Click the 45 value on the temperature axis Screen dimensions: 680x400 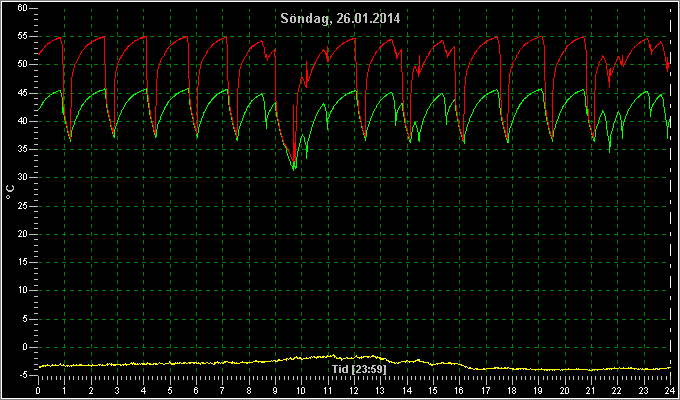coord(23,93)
